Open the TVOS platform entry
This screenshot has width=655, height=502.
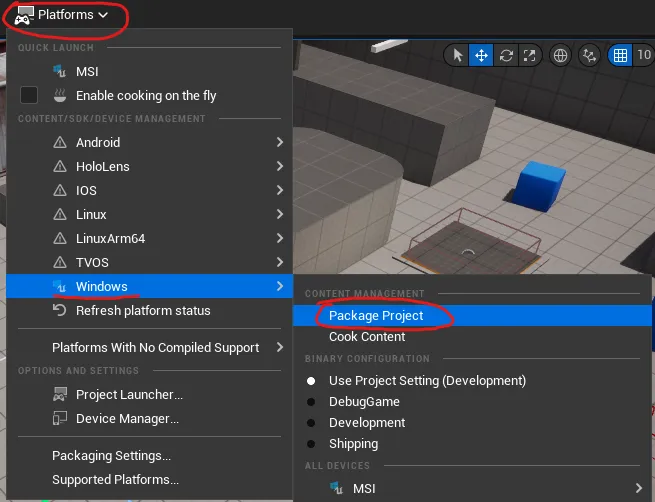(x=149, y=263)
